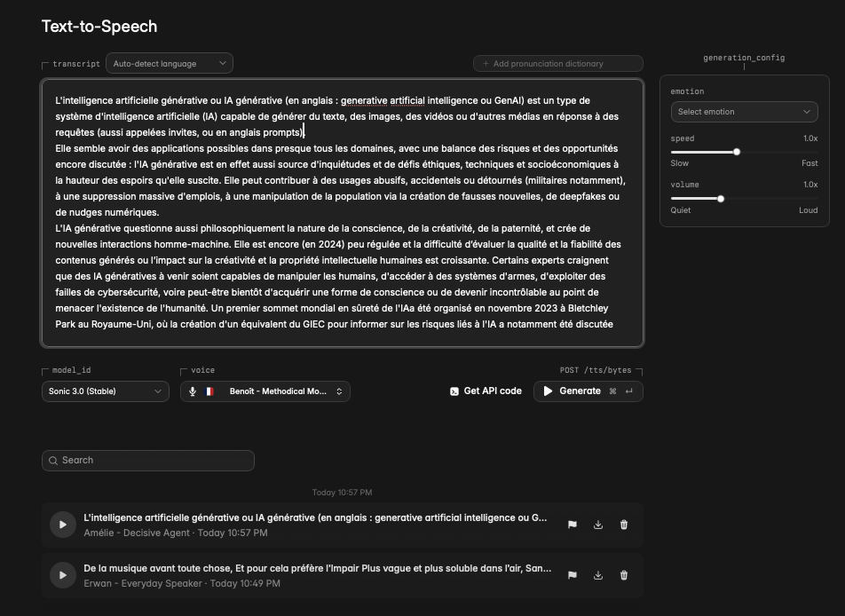Change the Benoît voice selection
Viewport: 845px width, 616px height.
click(265, 391)
